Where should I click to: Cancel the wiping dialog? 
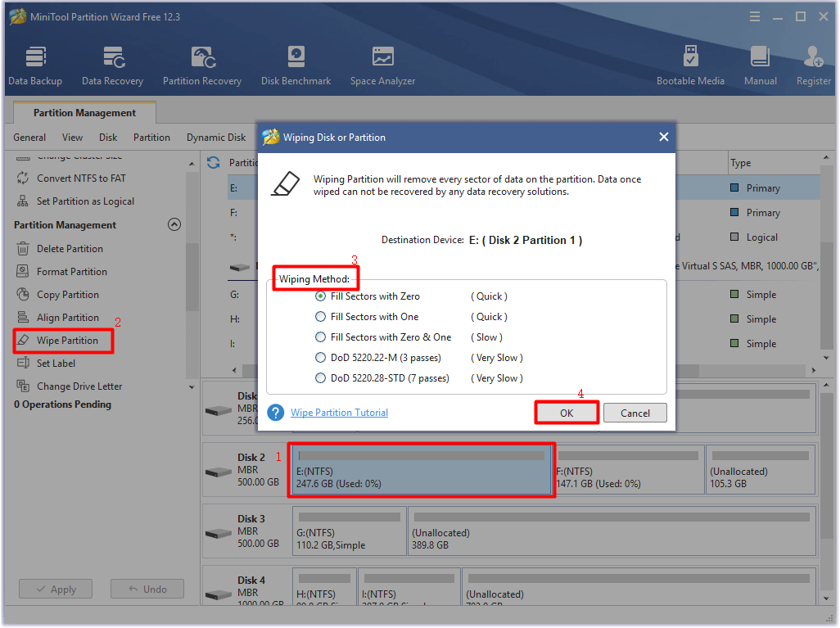point(635,413)
